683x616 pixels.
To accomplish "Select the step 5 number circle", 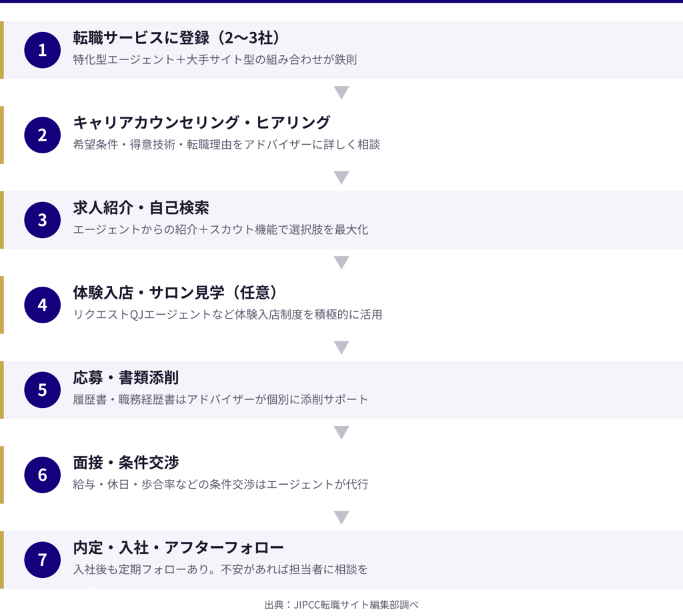I will pos(43,390).
